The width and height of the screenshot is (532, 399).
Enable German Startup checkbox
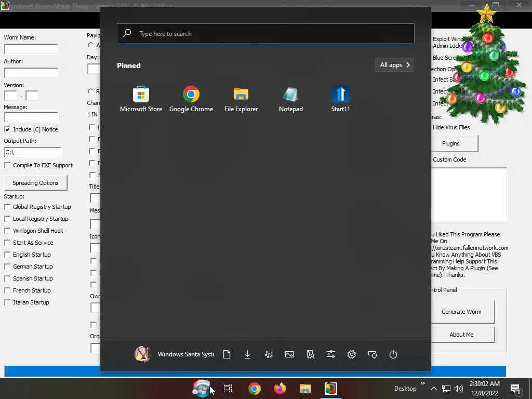click(7, 267)
